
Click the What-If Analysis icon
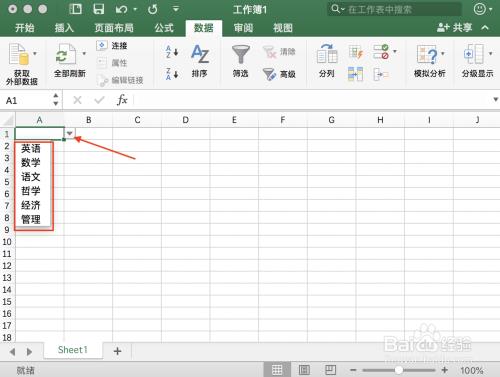coord(427,54)
